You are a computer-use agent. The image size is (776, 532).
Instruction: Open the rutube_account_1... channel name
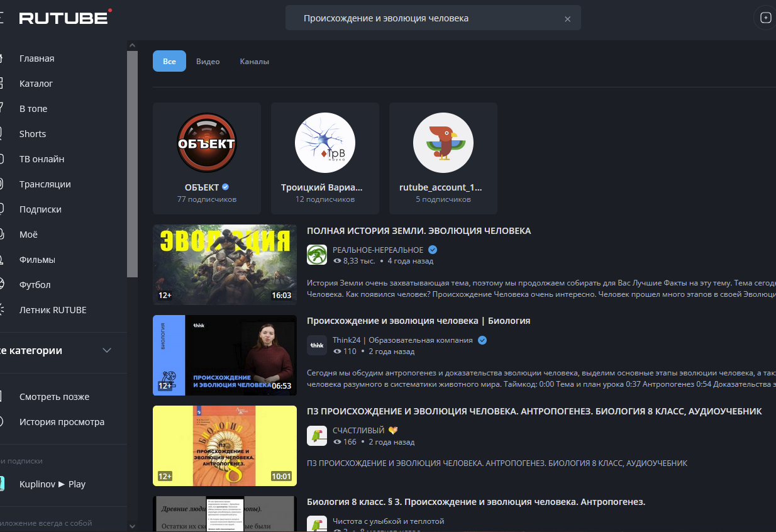pos(441,187)
